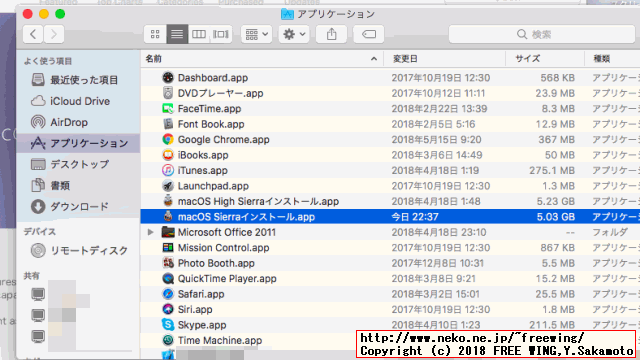Click the Time Machine.app icon
This screenshot has width=640, height=360.
[x=168, y=340]
